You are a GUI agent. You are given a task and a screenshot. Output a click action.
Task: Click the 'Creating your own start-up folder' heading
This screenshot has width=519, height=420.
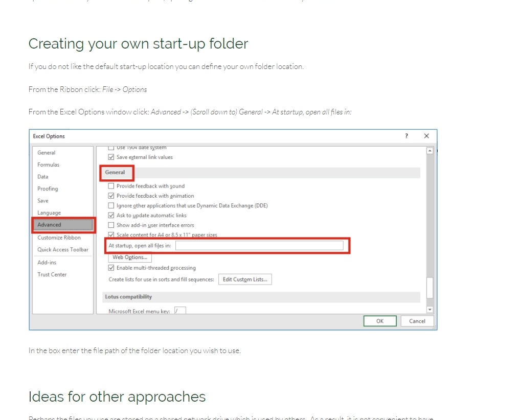pyautogui.click(x=139, y=43)
